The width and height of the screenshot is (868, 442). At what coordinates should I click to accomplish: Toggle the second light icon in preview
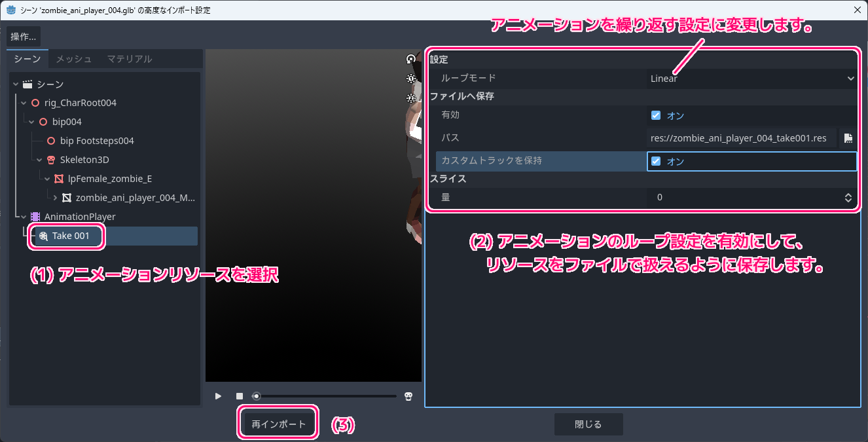click(x=411, y=98)
